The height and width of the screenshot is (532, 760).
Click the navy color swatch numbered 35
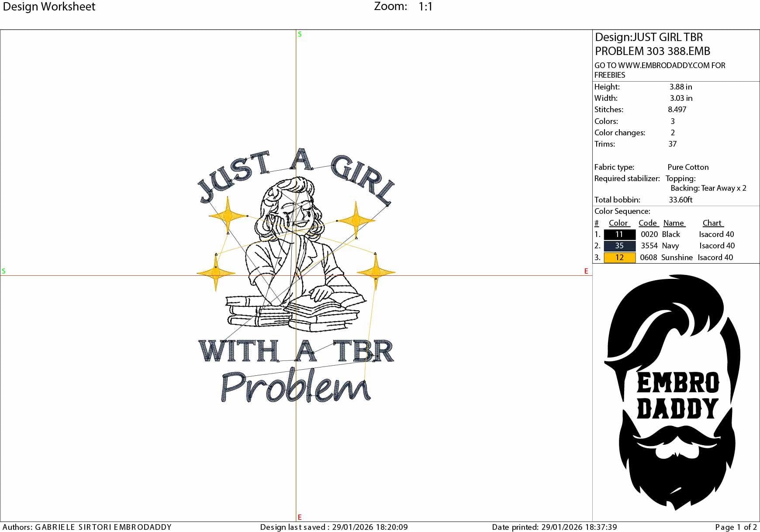619,246
